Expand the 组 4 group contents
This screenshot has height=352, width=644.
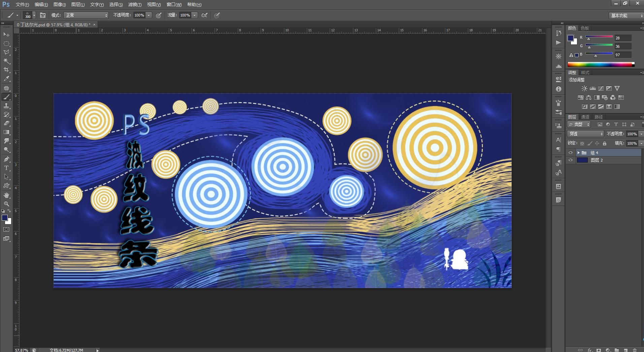579,152
